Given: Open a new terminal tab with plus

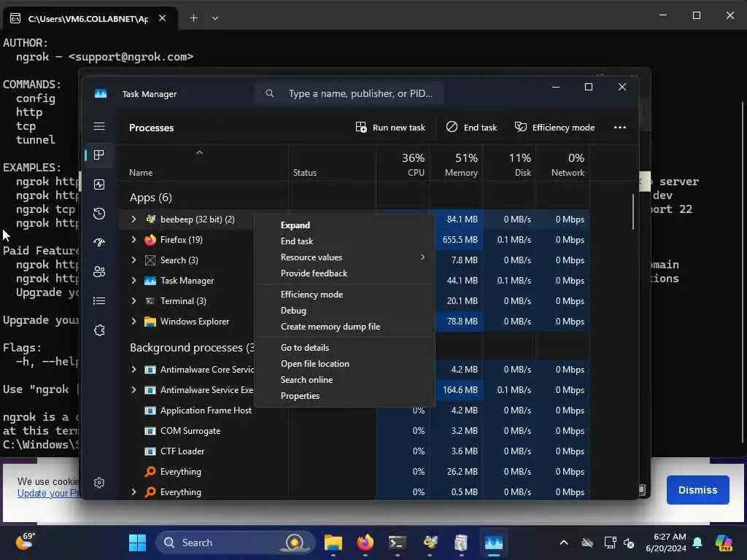Looking at the screenshot, I should [193, 18].
